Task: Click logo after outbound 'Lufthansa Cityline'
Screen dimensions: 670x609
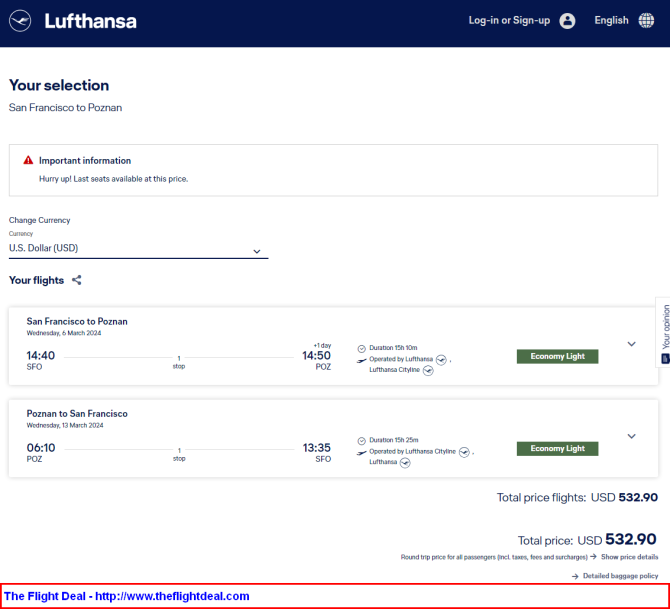Action: click(x=428, y=371)
